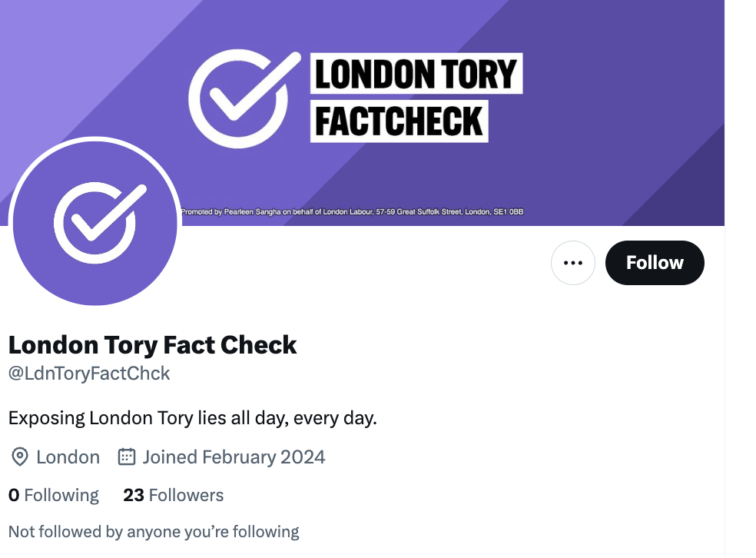
Task: Click the Joined February 2024 text
Action: click(234, 457)
